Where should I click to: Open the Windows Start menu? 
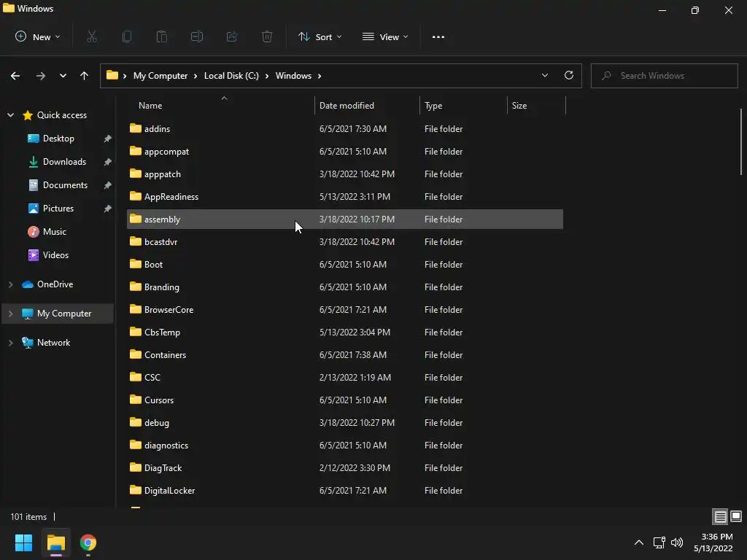pos(23,542)
